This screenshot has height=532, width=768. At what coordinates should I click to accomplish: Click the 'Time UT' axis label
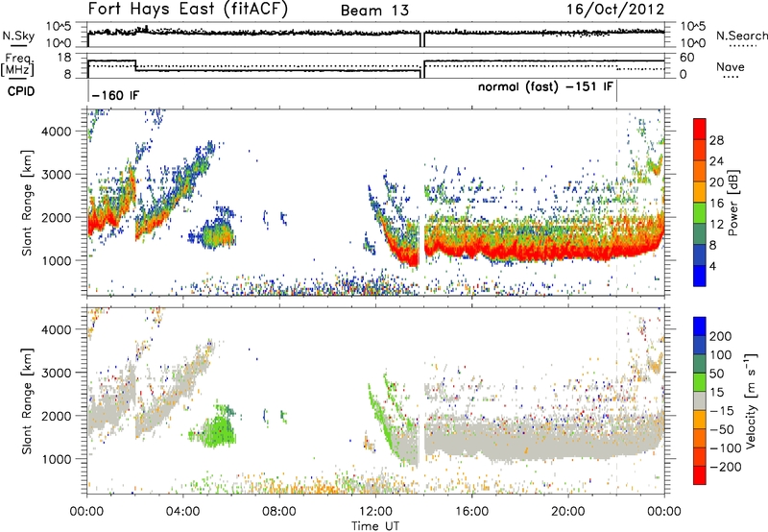tap(375, 526)
